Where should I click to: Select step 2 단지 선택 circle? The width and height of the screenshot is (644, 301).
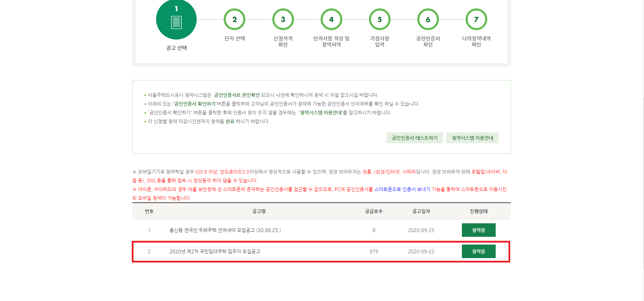pos(234,20)
